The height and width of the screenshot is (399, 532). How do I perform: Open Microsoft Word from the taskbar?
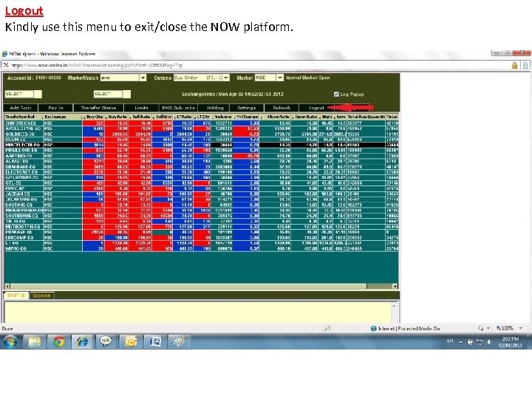click(x=154, y=341)
